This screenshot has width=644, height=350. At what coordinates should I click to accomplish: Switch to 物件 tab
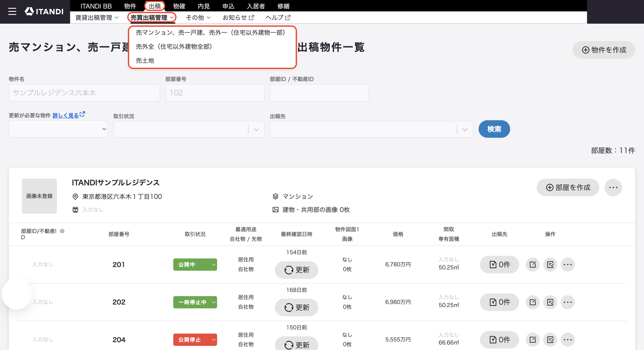coord(130,6)
